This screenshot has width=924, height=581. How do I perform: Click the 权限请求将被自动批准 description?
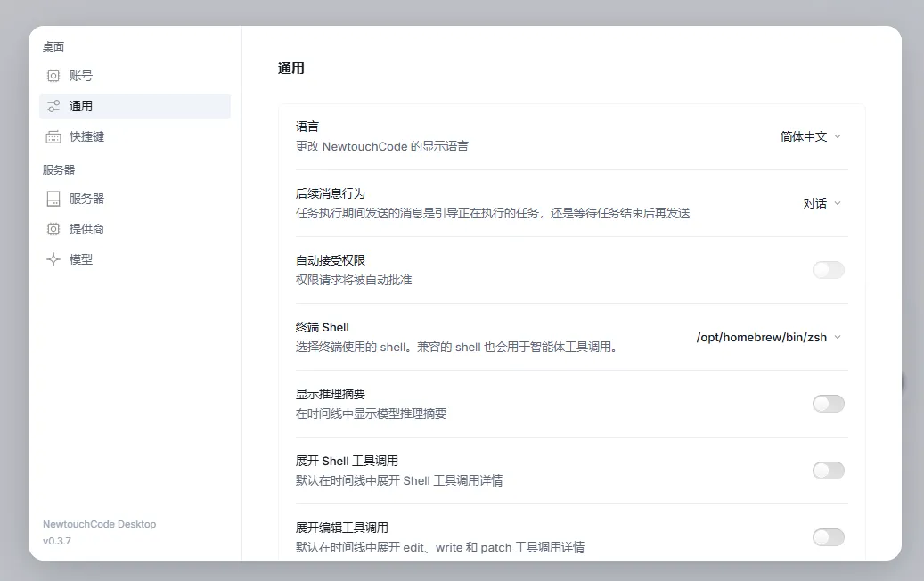click(354, 280)
